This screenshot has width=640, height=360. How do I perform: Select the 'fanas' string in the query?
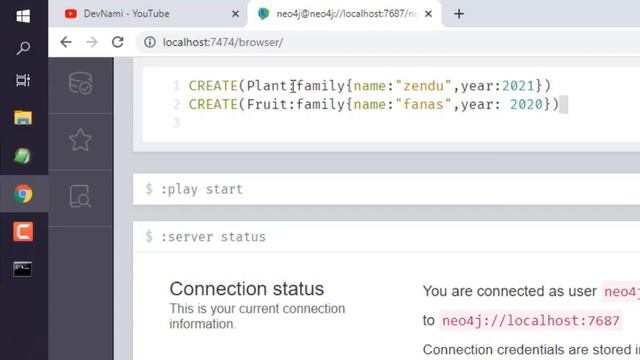423,104
